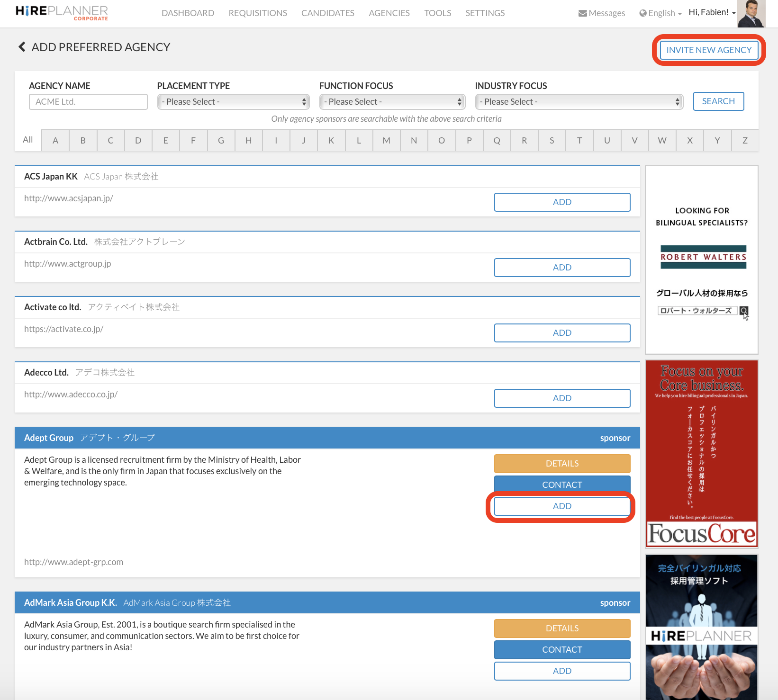
Task: Select the All alphabet filter tab
Action: click(x=28, y=140)
